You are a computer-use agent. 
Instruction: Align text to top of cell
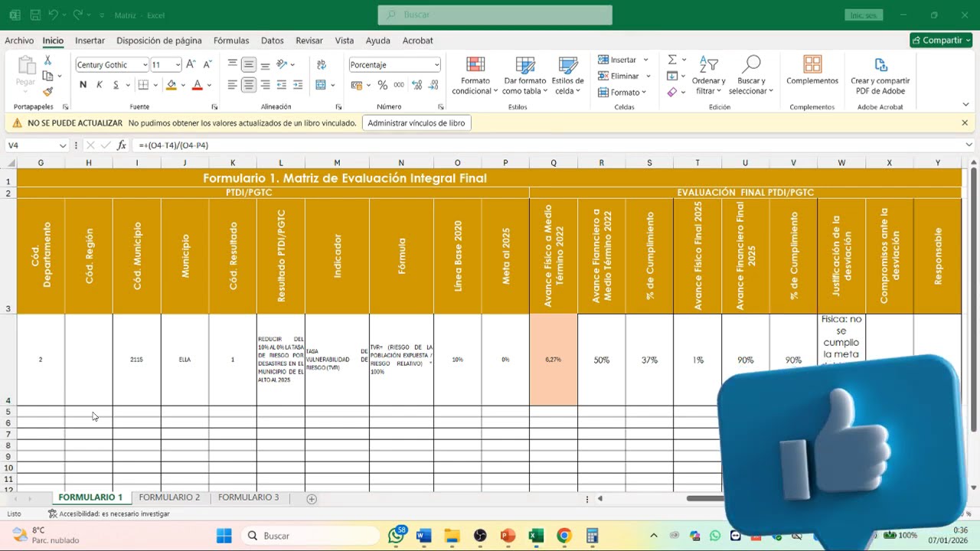(x=233, y=65)
